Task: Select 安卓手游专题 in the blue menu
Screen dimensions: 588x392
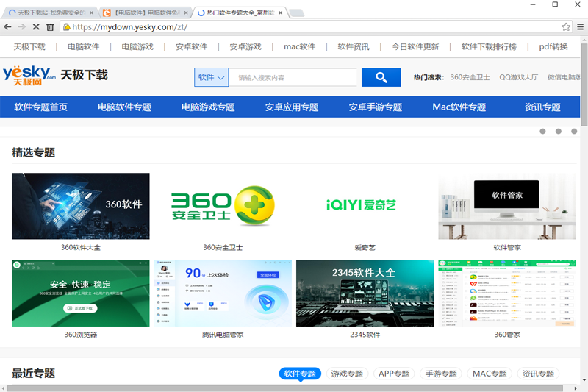Action: click(x=376, y=107)
